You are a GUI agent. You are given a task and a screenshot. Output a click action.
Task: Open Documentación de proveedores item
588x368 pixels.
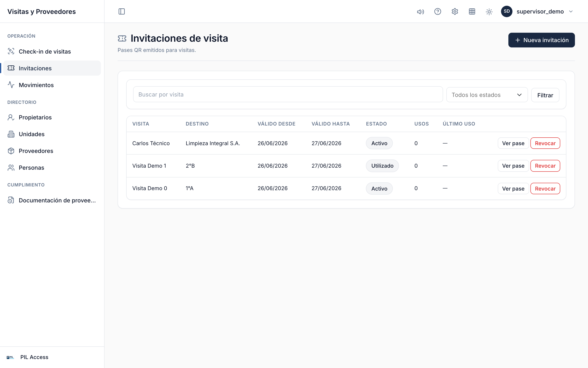52,200
